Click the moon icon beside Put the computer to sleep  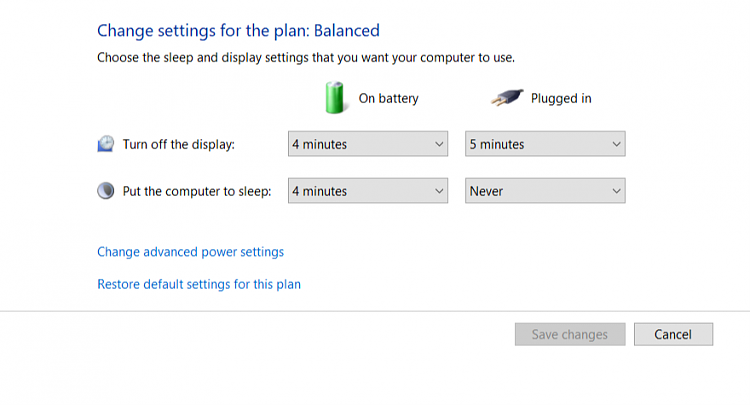106,191
